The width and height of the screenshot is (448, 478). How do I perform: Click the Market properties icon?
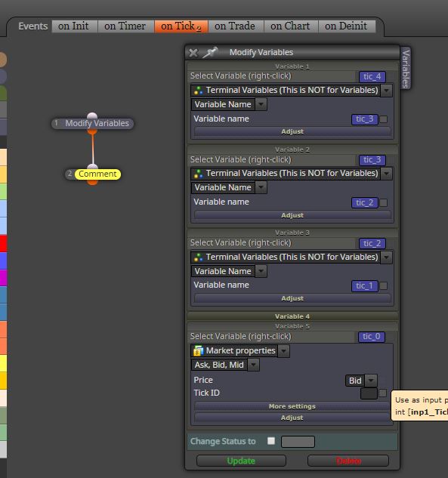click(198, 351)
